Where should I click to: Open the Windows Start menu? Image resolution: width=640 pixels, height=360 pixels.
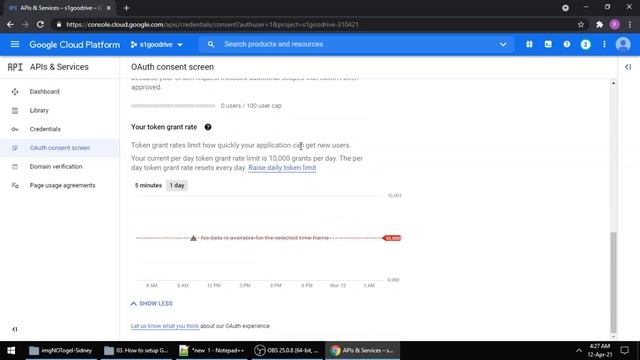tap(11, 350)
